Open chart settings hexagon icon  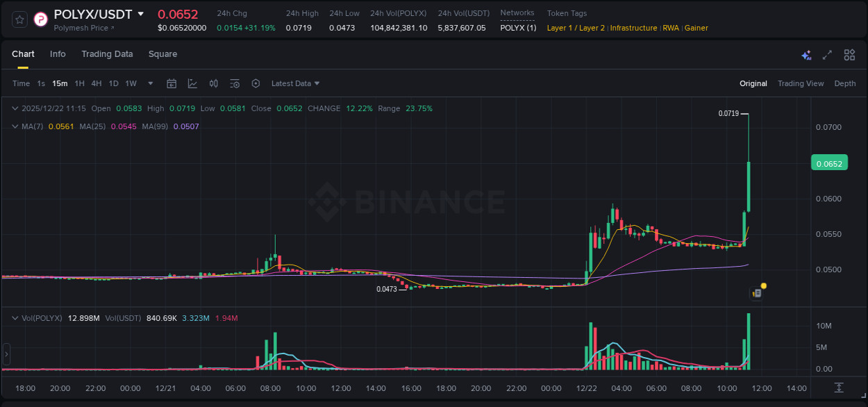[256, 83]
